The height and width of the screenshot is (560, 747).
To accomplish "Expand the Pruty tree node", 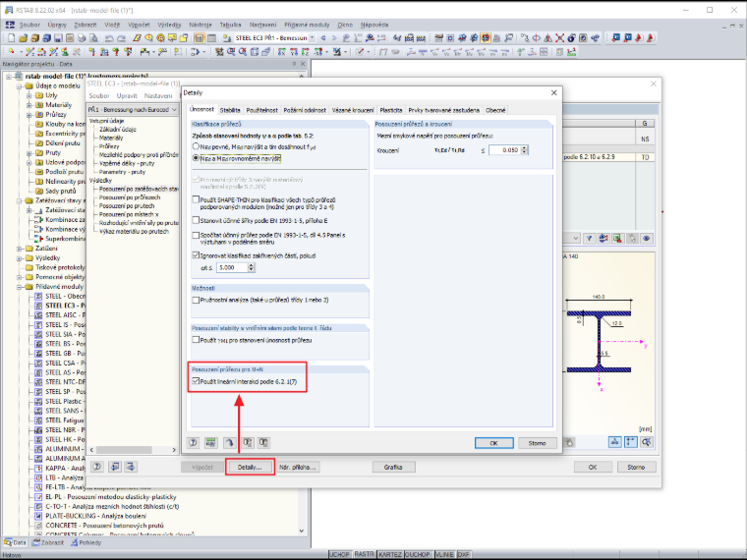I will 29,153.
